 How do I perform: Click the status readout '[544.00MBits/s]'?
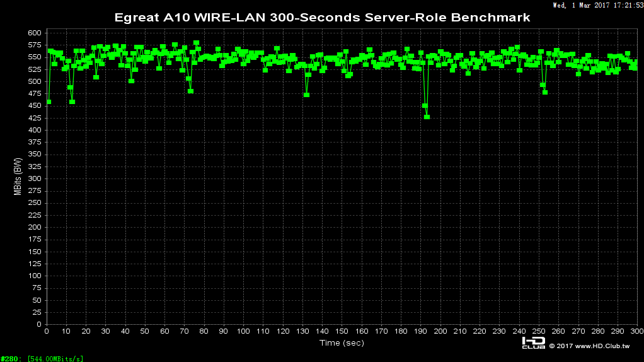click(55, 359)
